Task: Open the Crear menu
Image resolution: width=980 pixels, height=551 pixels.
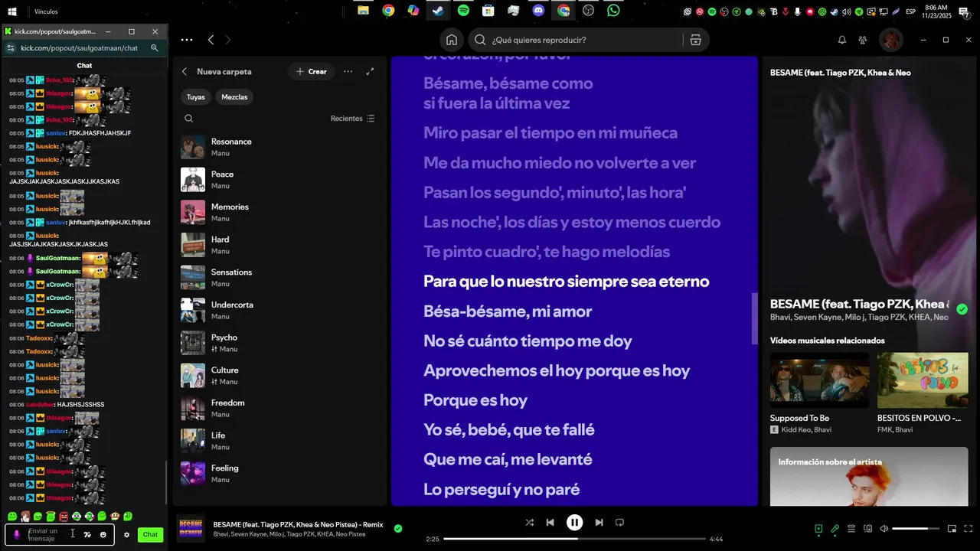Action: click(312, 71)
